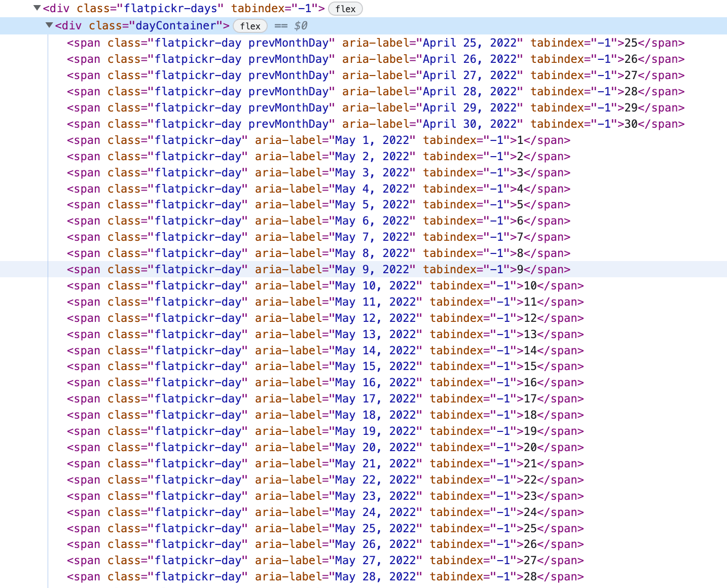
Task: Select the flatpickr-days div element row
Action: pos(363,9)
